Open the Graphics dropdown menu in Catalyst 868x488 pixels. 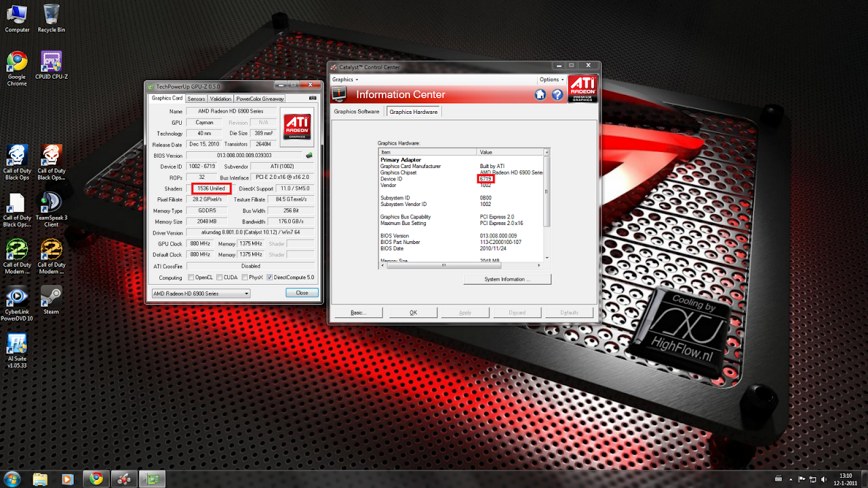[x=345, y=79]
